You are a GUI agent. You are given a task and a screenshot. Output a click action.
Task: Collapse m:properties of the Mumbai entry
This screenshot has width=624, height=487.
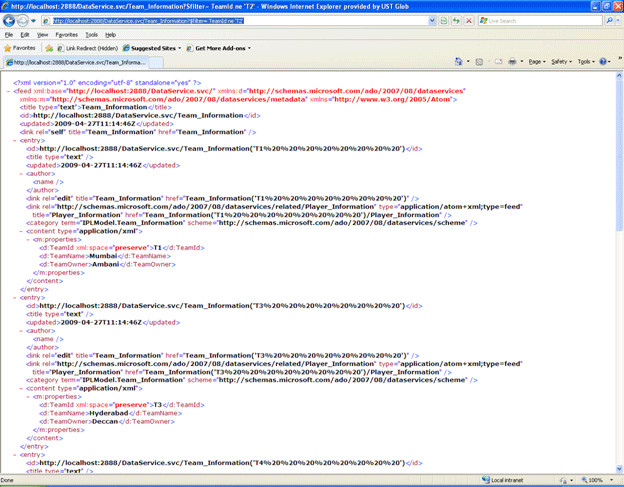28,240
